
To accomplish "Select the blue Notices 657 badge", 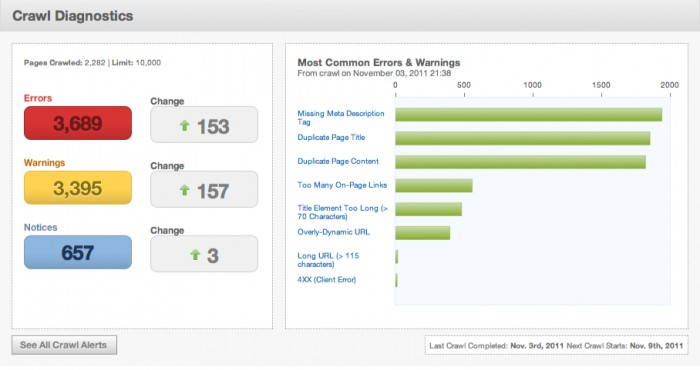I will (78, 252).
